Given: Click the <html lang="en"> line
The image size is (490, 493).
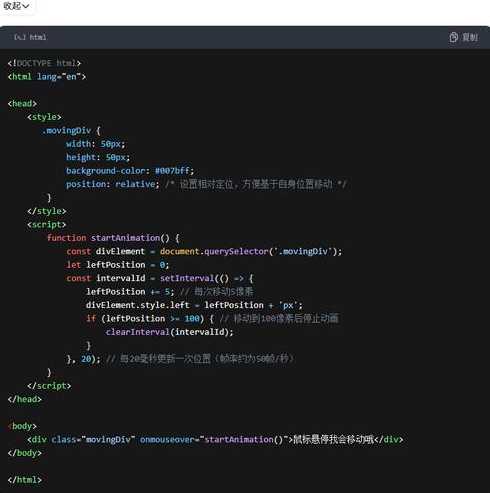Looking at the screenshot, I should click(x=47, y=77).
